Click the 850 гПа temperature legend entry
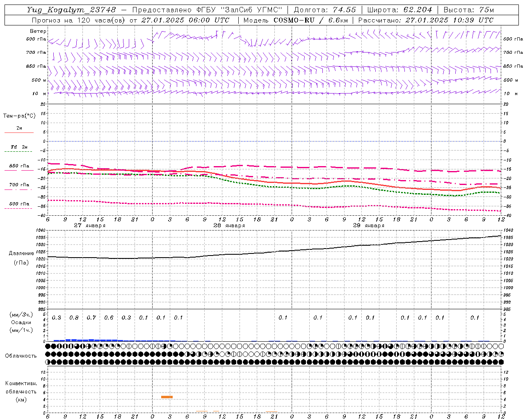Screen dimensions: 525x420 point(19,166)
